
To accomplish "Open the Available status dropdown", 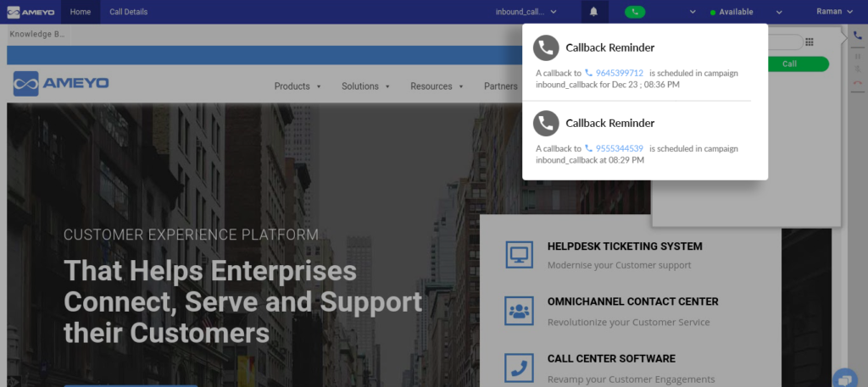I will [x=746, y=12].
